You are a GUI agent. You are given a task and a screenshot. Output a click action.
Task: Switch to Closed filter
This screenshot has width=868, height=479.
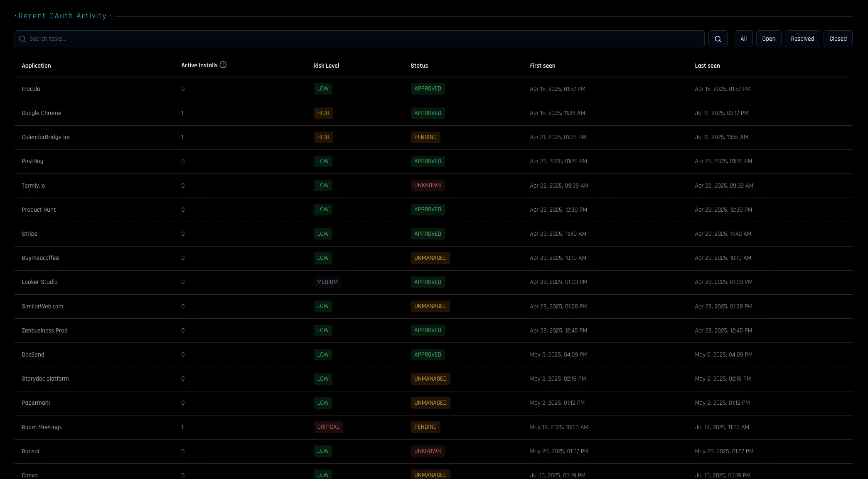[x=838, y=39]
